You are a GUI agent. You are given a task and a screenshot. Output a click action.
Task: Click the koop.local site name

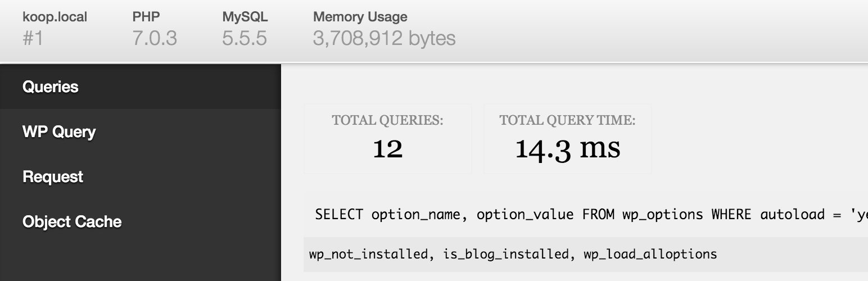coord(55,17)
